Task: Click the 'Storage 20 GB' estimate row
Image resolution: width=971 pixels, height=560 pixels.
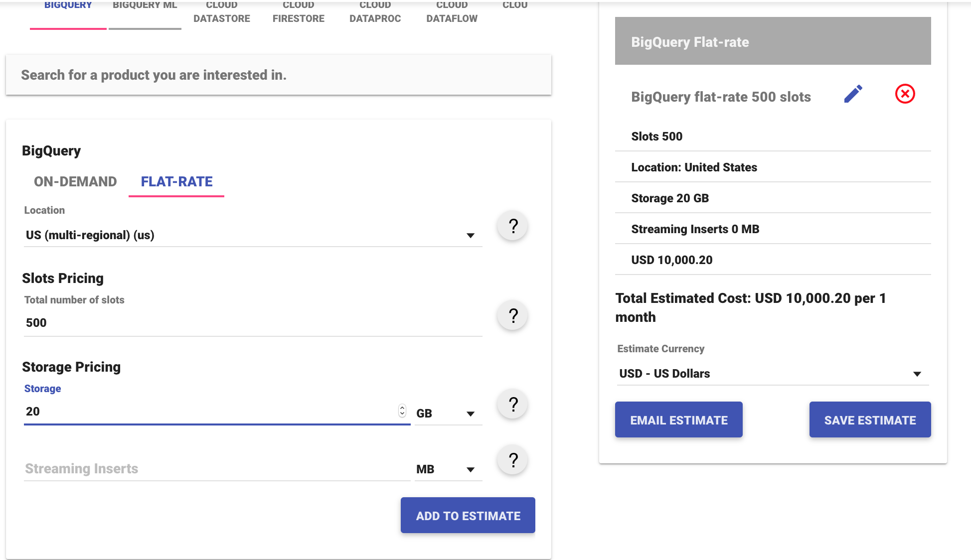Action: point(773,198)
